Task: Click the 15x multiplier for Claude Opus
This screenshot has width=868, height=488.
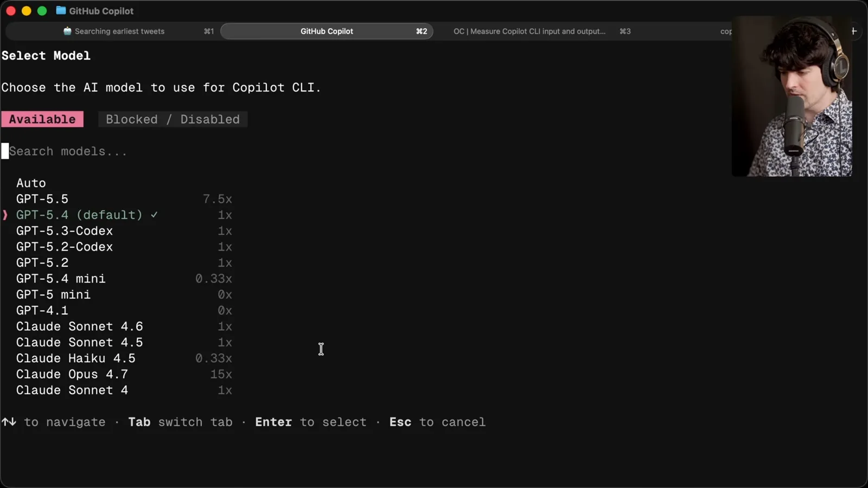Action: coord(221,374)
